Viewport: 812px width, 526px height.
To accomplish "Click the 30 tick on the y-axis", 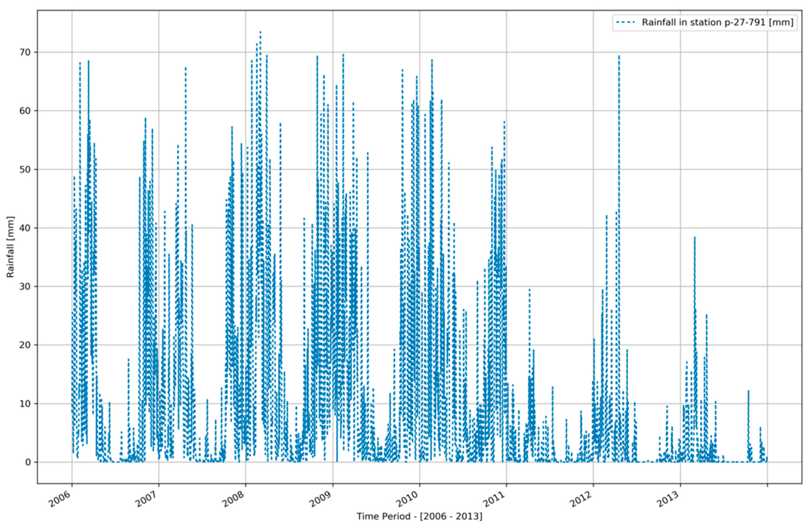I will [x=25, y=286].
